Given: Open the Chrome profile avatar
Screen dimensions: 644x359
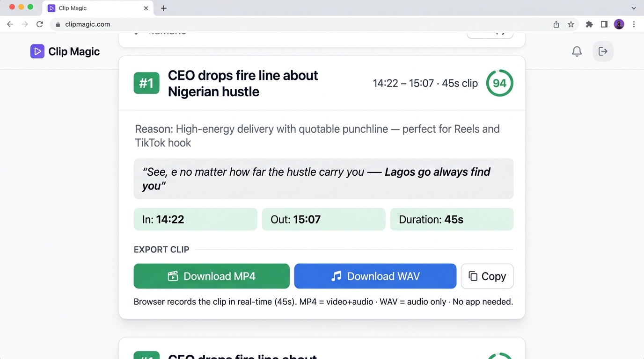Looking at the screenshot, I should coord(619,24).
